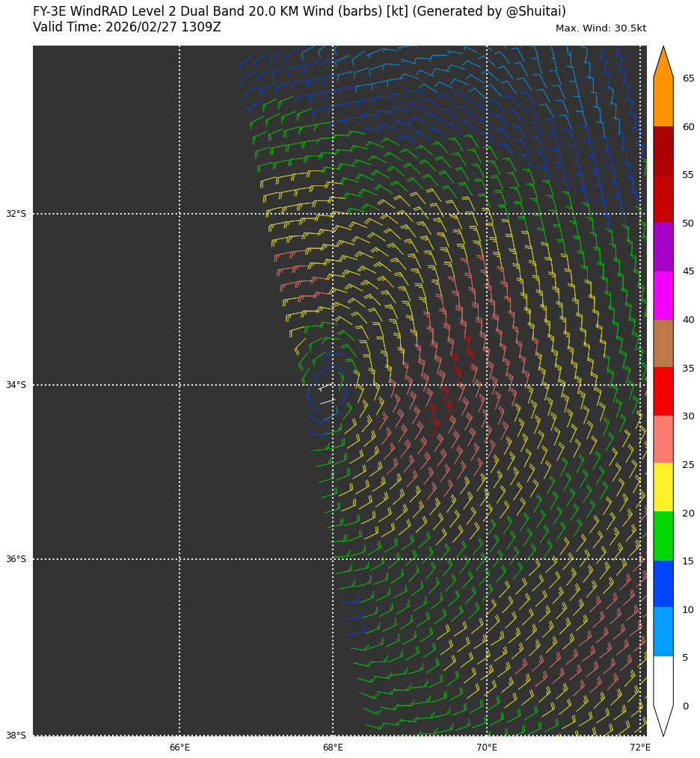Viewport: 700px width, 758px height.
Task: Click colorbar tick label 50
Action: (687, 224)
